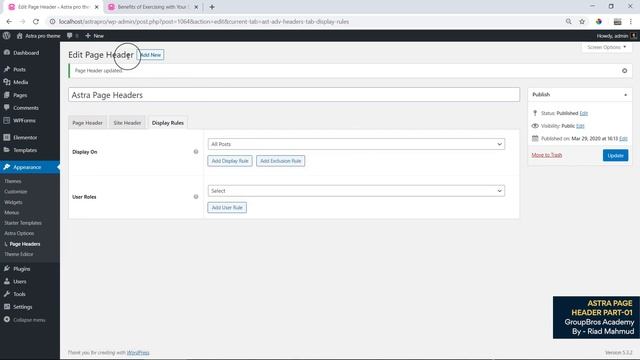Reload the browser page
This screenshot has width=640, height=360.
[x=36, y=22]
